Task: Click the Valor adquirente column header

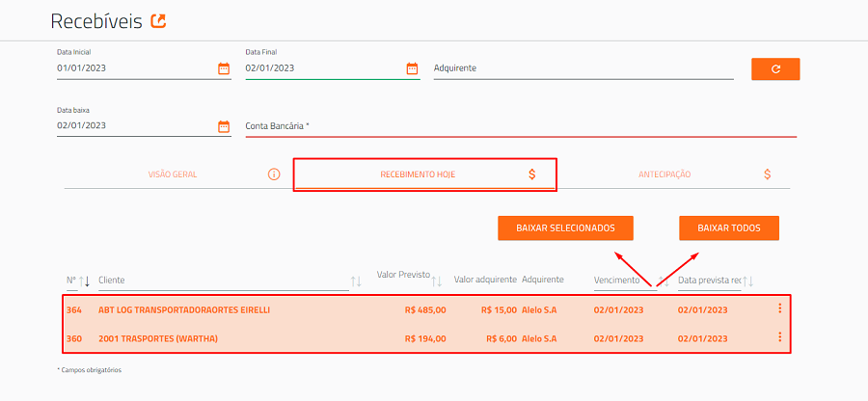Action: point(485,280)
